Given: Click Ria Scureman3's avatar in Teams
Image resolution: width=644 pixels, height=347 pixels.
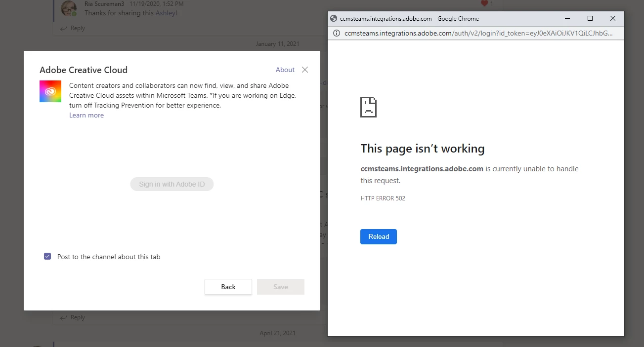Looking at the screenshot, I should coord(69,8).
